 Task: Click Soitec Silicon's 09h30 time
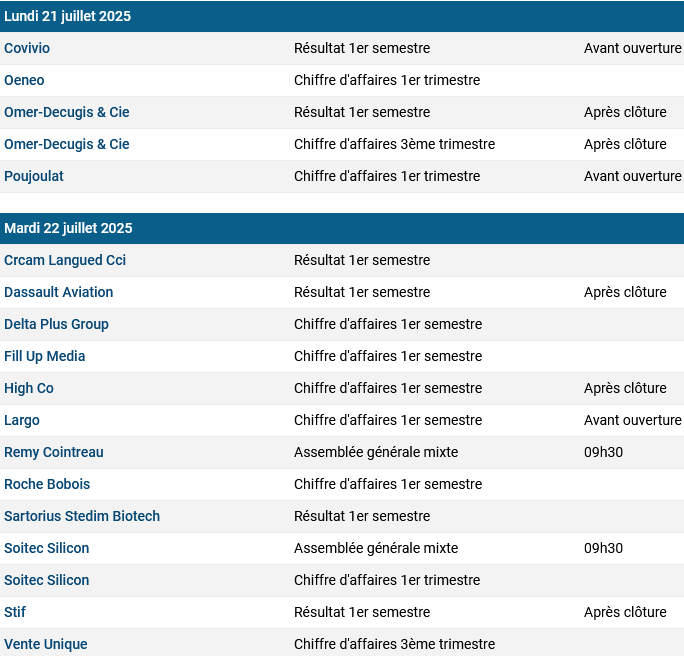click(603, 548)
